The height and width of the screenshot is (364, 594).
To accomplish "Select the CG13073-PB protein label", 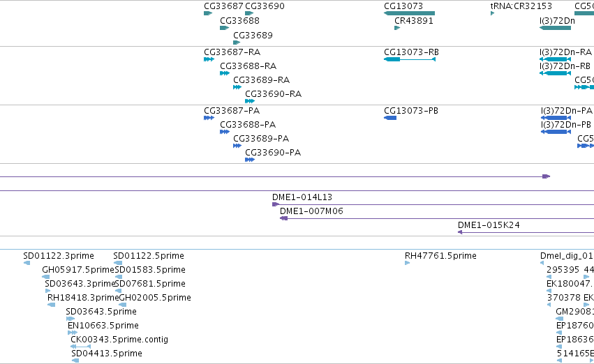I will tap(411, 110).
